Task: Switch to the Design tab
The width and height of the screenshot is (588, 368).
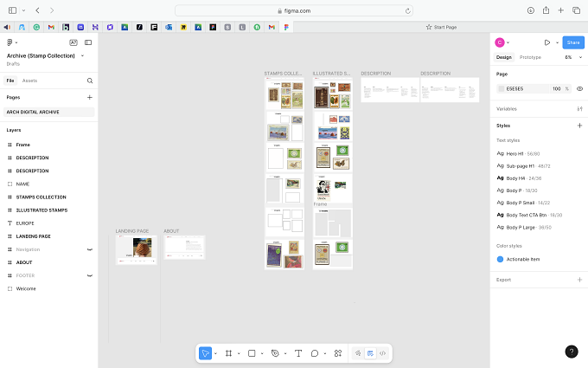Action: pyautogui.click(x=503, y=57)
